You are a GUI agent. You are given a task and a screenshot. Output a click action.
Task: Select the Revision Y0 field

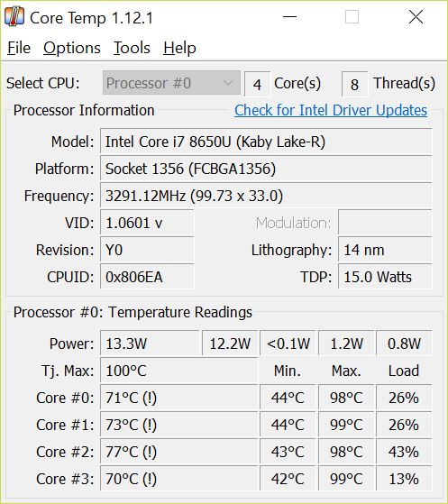tap(147, 250)
